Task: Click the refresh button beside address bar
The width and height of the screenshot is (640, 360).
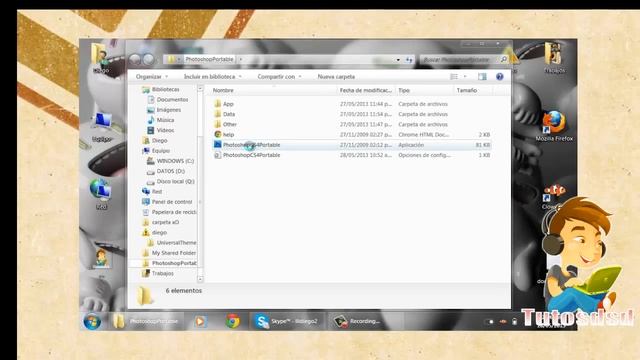Action: 409,60
